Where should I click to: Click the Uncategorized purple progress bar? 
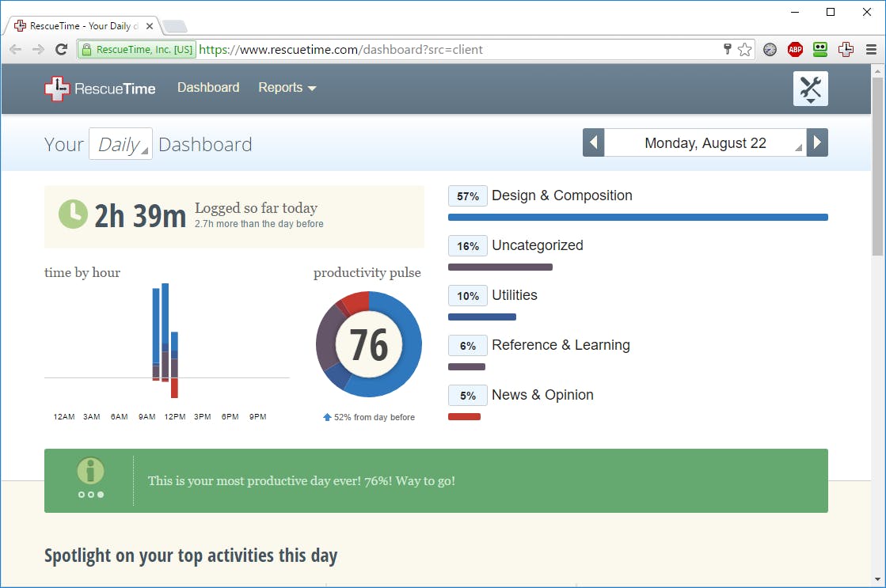click(x=500, y=267)
